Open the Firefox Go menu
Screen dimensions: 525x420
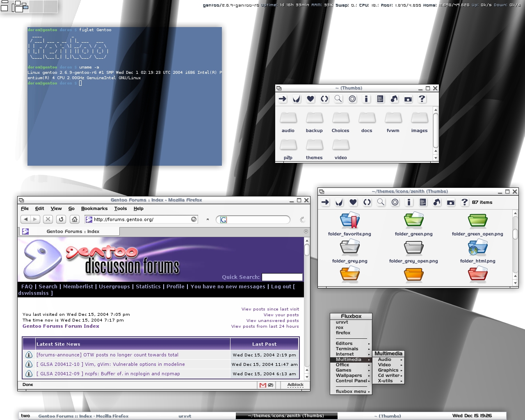pos(71,208)
